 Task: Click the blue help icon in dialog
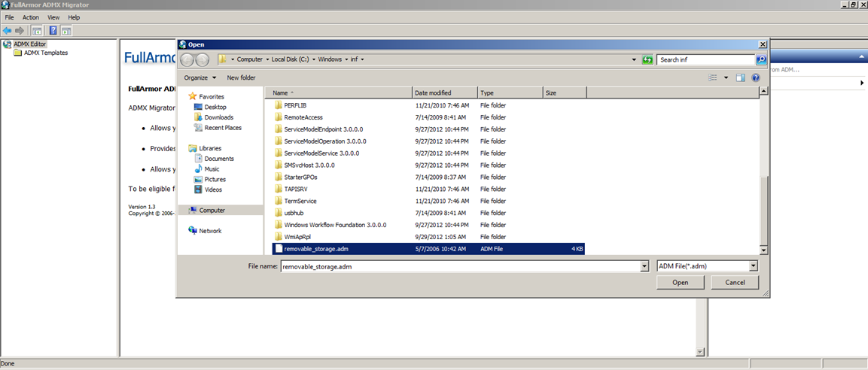pos(756,78)
